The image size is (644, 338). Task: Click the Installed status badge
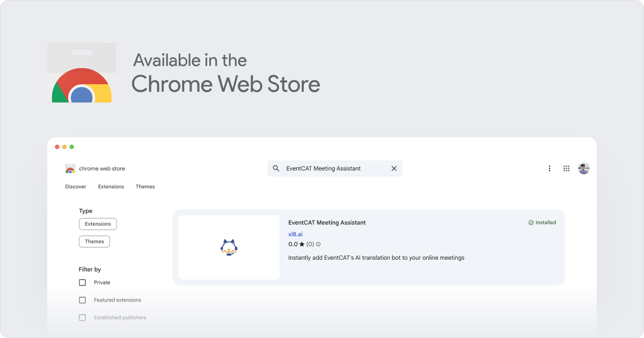pos(542,223)
